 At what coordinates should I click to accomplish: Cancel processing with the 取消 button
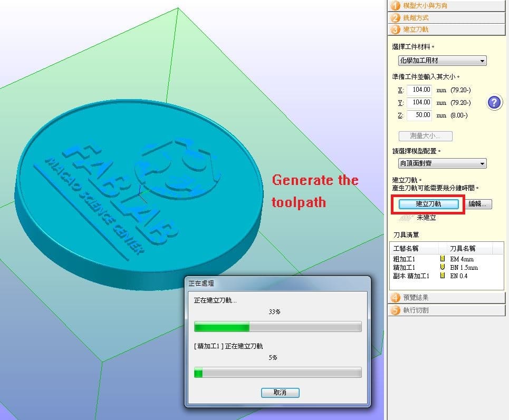pyautogui.click(x=280, y=393)
